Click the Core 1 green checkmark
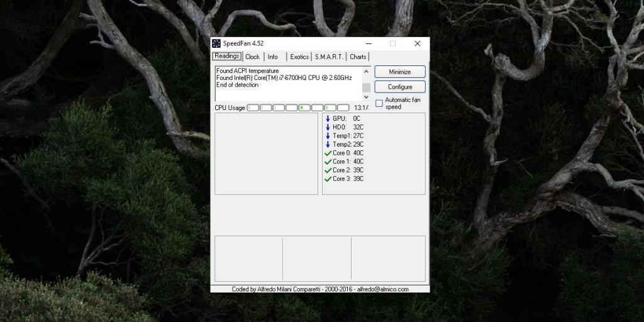Image resolution: width=644 pixels, height=322 pixels. pos(328,162)
